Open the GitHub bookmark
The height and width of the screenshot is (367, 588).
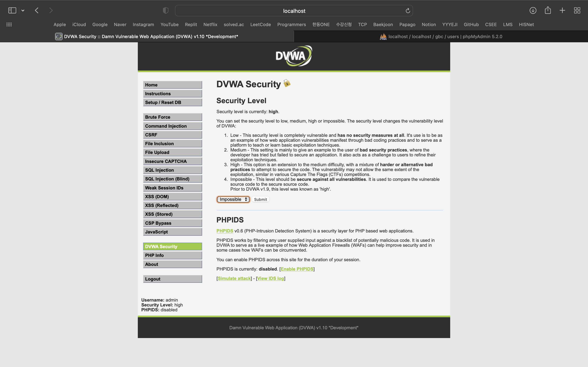[x=471, y=24]
